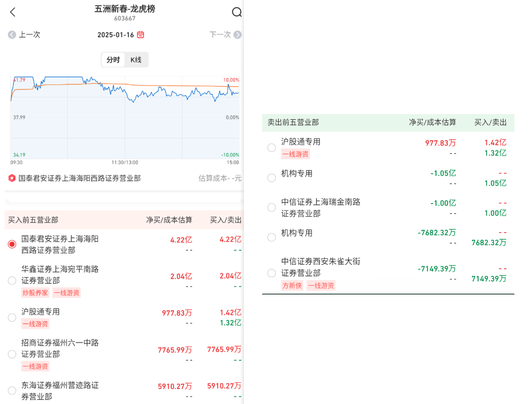The image size is (532, 404).
Task: Click the red badge beside 国泰君安证券上海海阳西路
Action: (12, 178)
